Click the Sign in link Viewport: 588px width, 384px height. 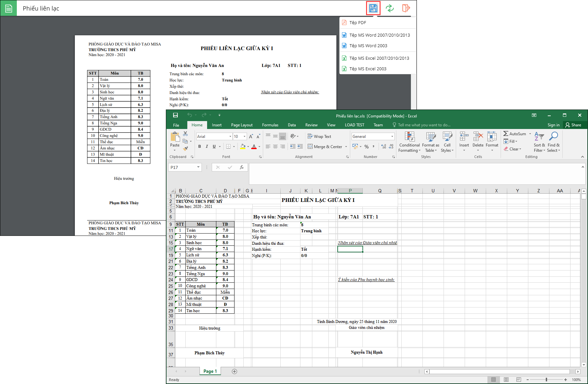[553, 125]
